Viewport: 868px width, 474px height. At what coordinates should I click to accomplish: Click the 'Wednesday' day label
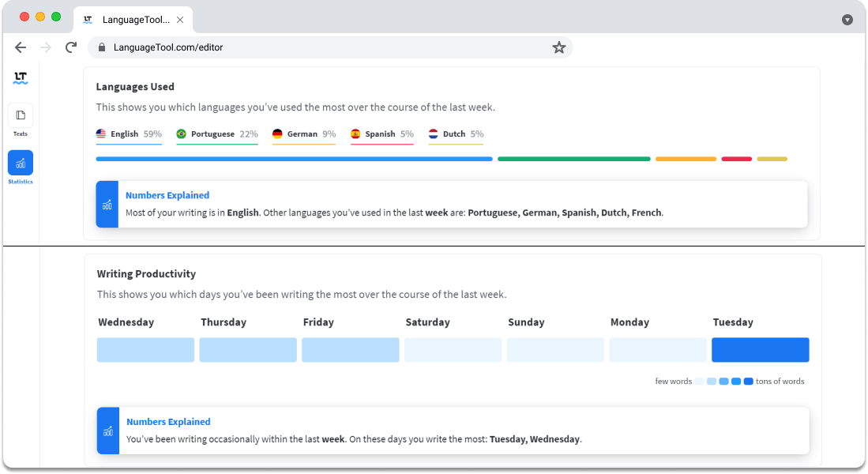pyautogui.click(x=126, y=322)
